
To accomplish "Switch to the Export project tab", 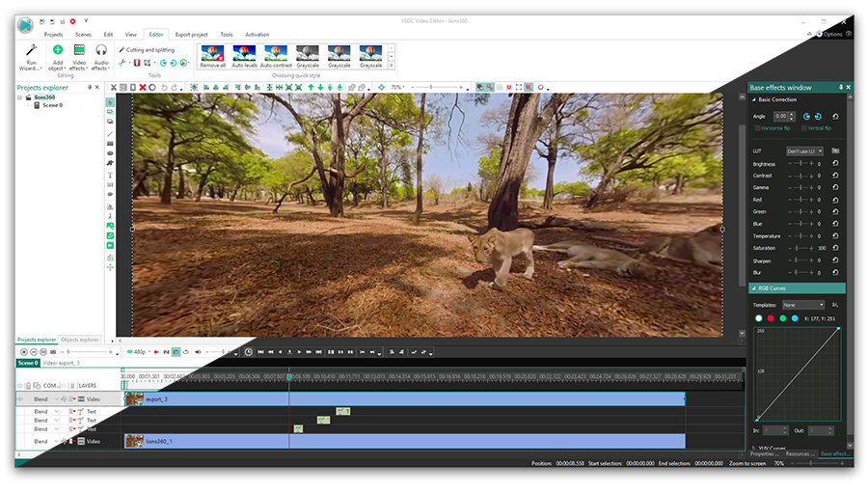I will point(192,35).
